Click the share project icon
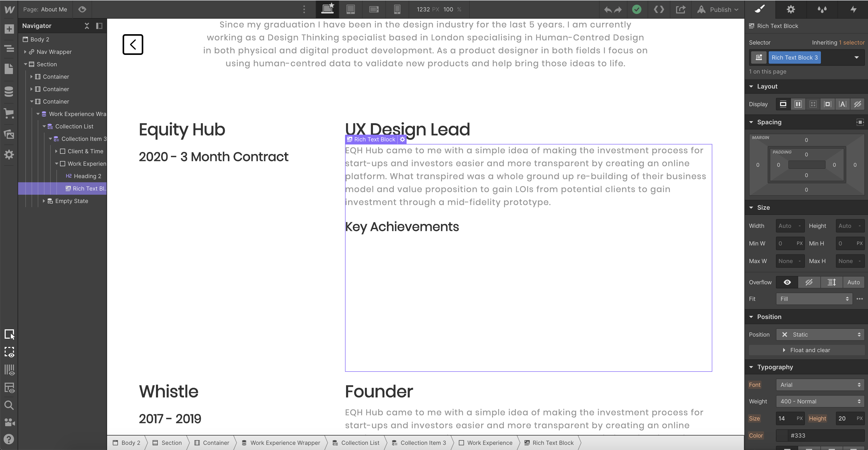The width and height of the screenshot is (868, 450). pos(681,9)
